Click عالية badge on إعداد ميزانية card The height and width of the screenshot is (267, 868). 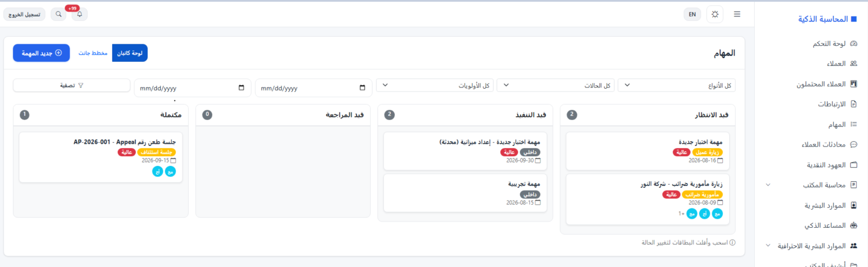509,152
